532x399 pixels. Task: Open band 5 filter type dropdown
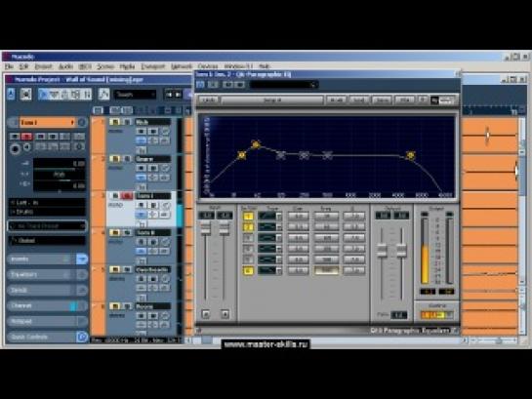tap(279, 259)
